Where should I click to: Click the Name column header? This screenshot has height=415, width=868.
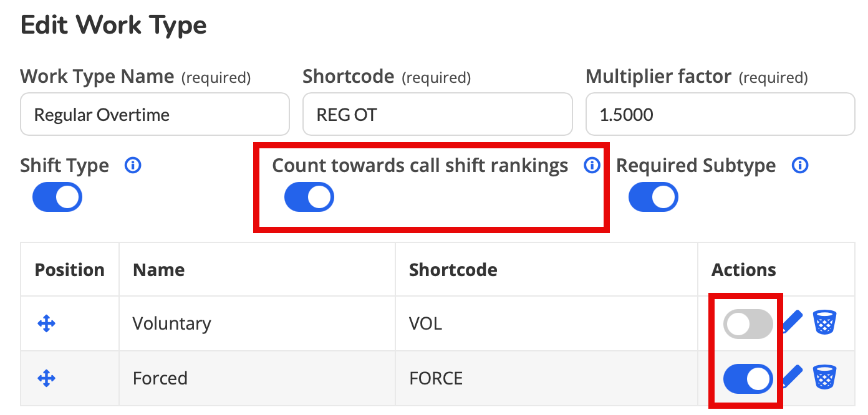159,270
